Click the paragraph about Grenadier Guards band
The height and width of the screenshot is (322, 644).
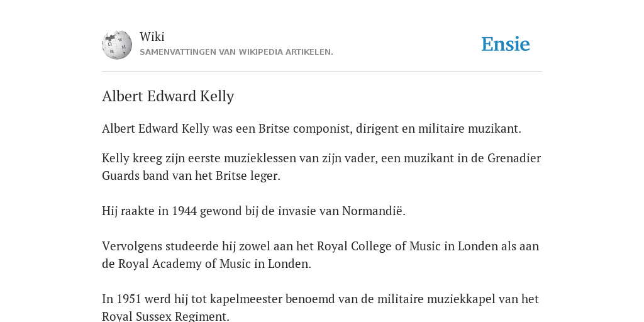click(x=321, y=167)
